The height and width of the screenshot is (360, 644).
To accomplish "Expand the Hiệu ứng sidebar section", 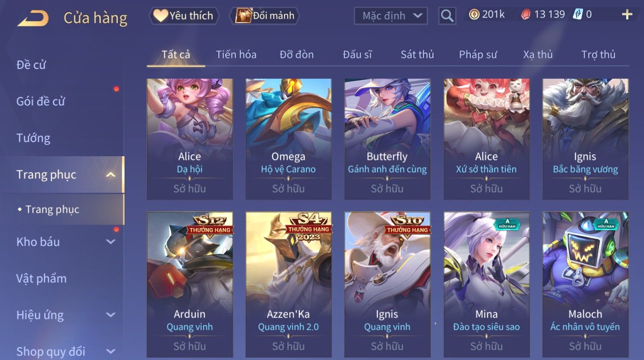I will tap(110, 315).
